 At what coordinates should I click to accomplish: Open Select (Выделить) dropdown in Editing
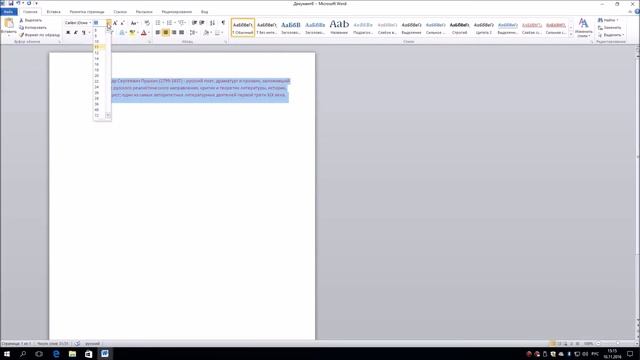(611, 35)
